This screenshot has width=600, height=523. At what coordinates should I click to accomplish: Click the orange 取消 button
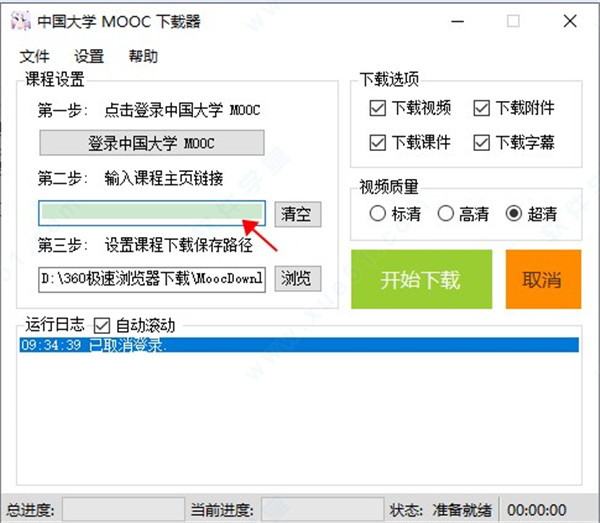point(543,279)
